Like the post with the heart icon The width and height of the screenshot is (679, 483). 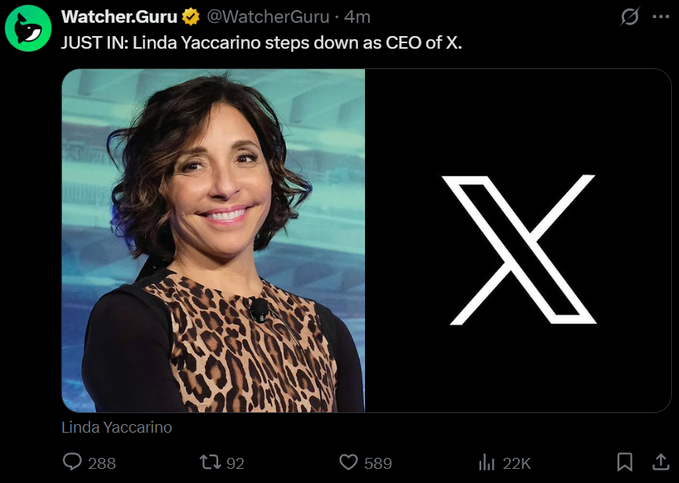pyautogui.click(x=348, y=462)
